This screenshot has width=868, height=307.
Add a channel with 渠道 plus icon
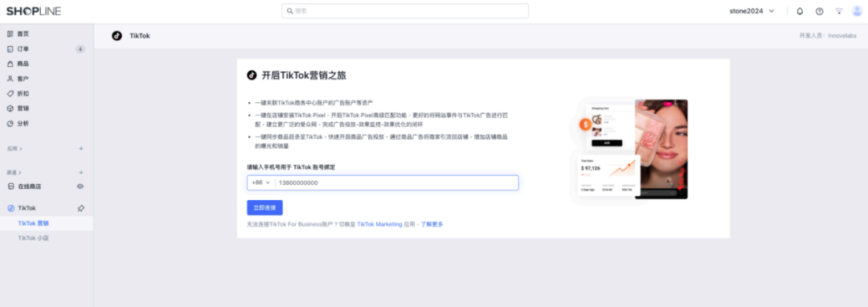click(81, 173)
